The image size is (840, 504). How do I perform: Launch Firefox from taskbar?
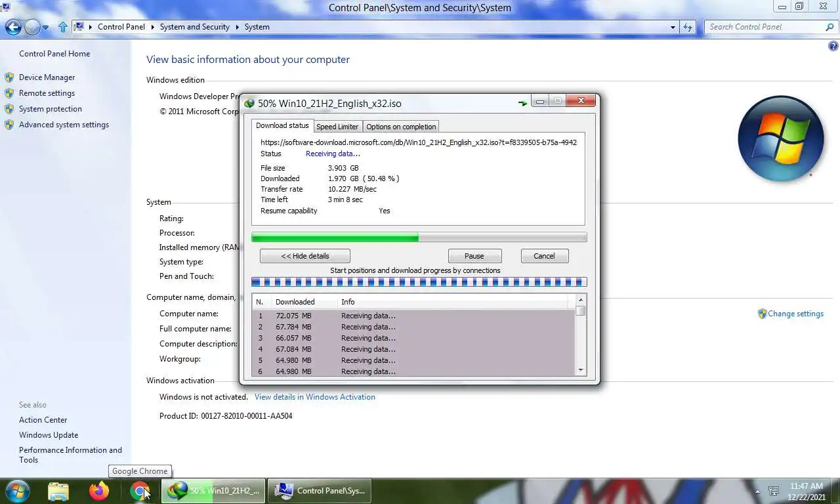pos(99,491)
